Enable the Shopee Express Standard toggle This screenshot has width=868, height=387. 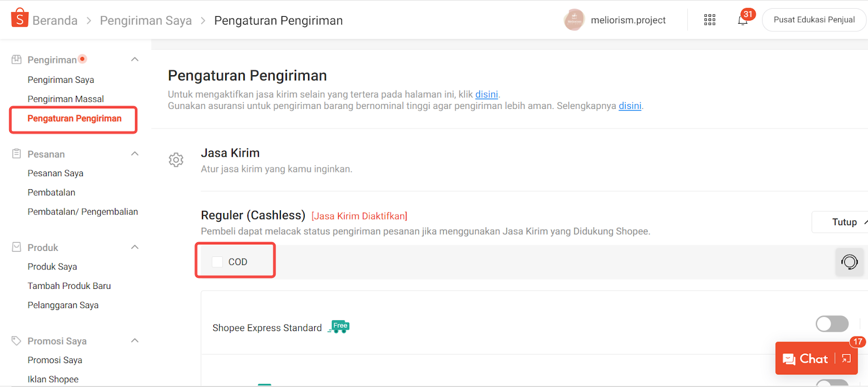832,324
